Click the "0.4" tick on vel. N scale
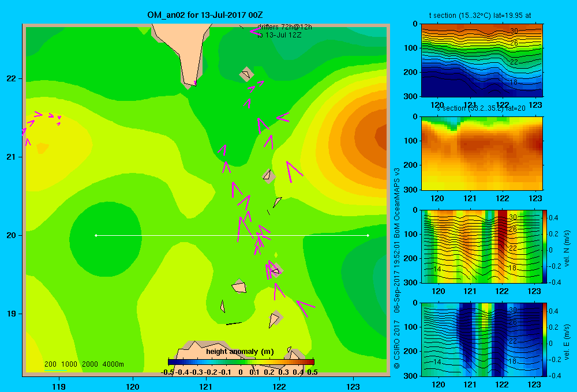The image size is (577, 392). coord(553,218)
